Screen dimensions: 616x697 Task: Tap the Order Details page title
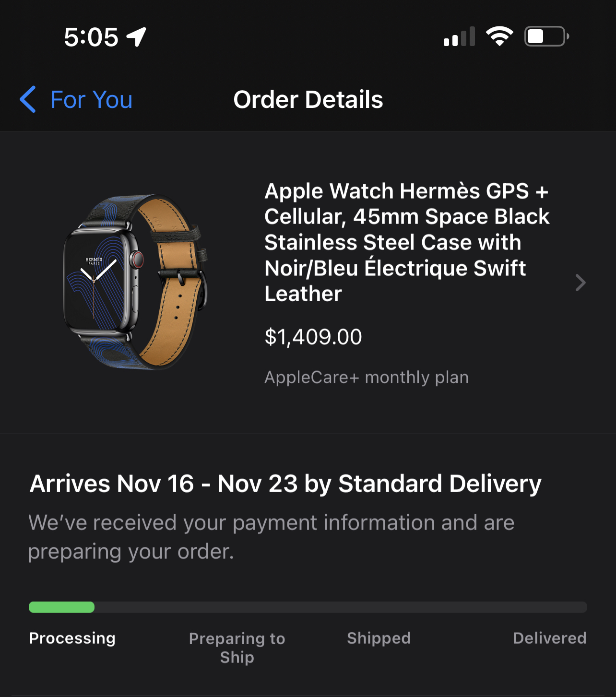tap(308, 100)
